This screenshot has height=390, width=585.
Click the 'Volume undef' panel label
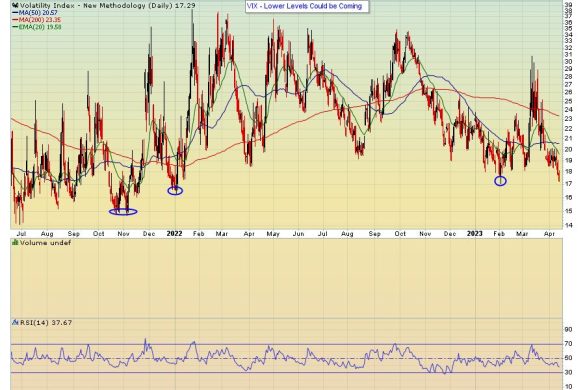[46, 243]
